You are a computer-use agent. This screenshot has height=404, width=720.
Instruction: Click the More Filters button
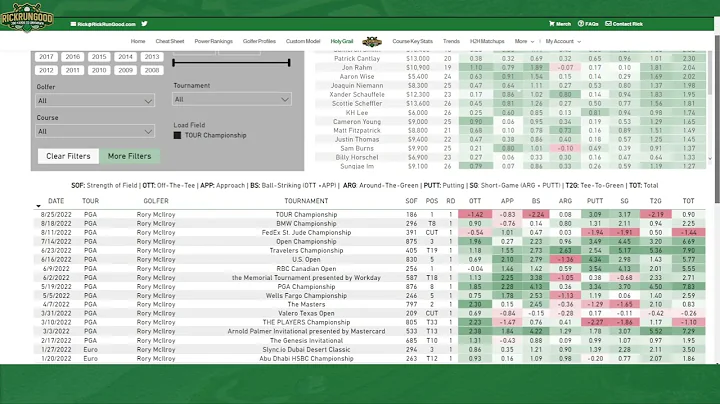(x=129, y=156)
